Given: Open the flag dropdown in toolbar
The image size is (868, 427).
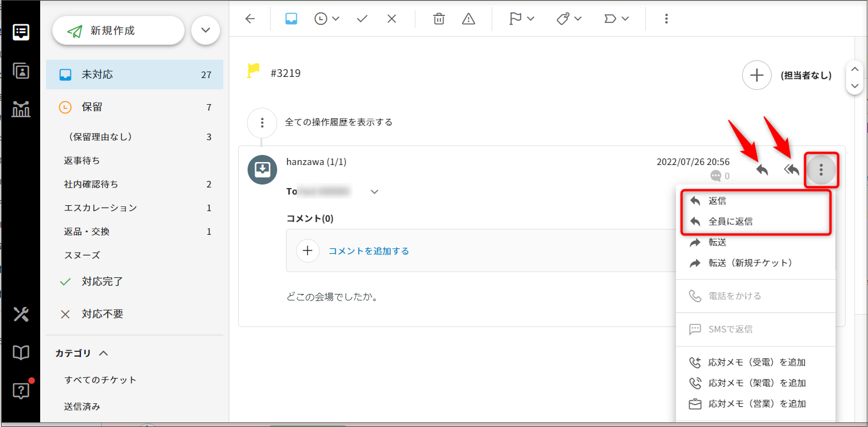Looking at the screenshot, I should [522, 19].
